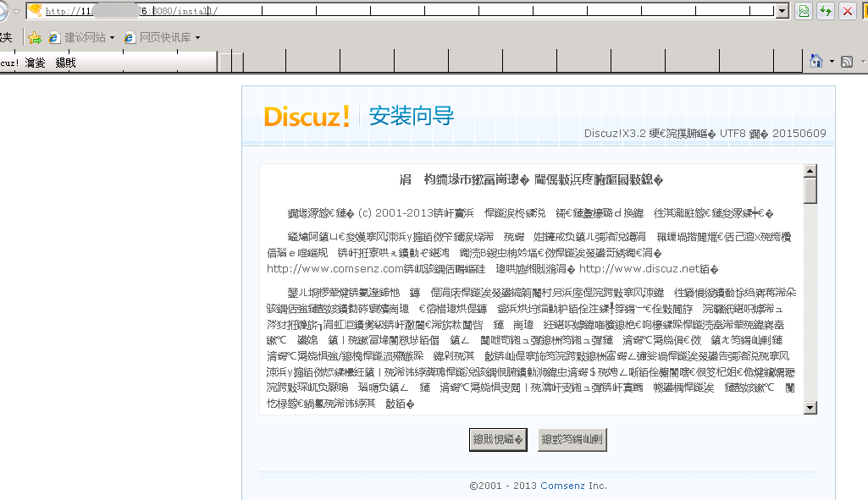
Task: Click the license scrollbar up arrow
Action: click(810, 171)
